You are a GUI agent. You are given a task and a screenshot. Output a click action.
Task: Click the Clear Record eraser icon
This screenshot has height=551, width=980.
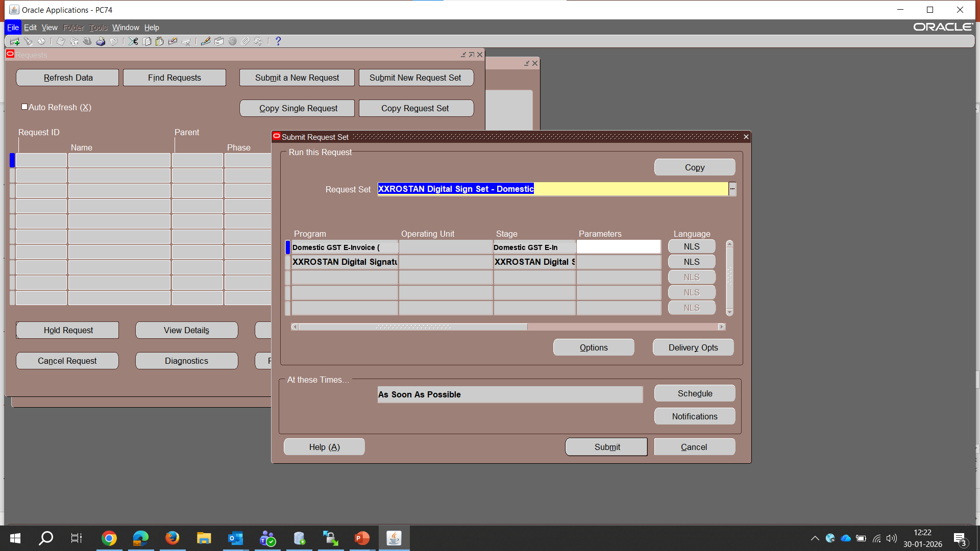173,41
